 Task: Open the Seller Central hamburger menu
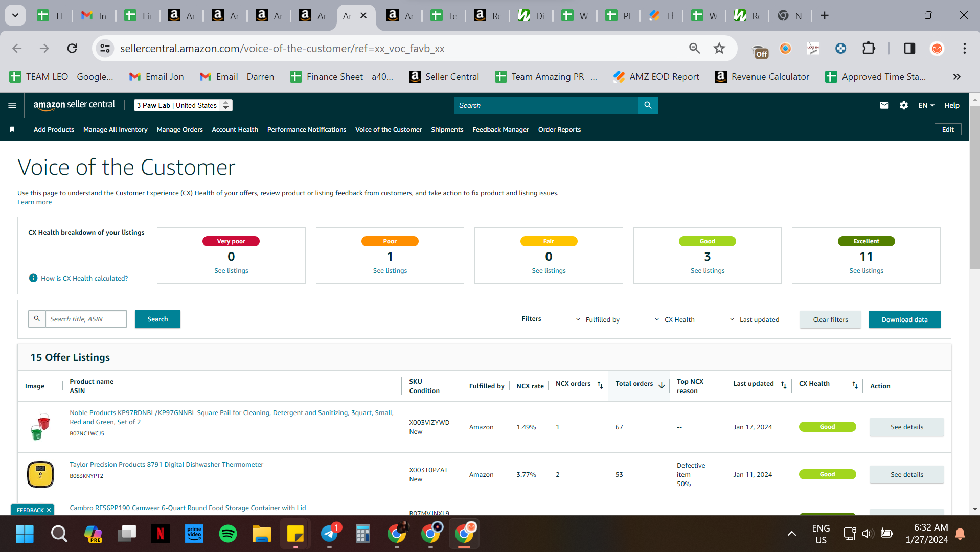tap(12, 105)
